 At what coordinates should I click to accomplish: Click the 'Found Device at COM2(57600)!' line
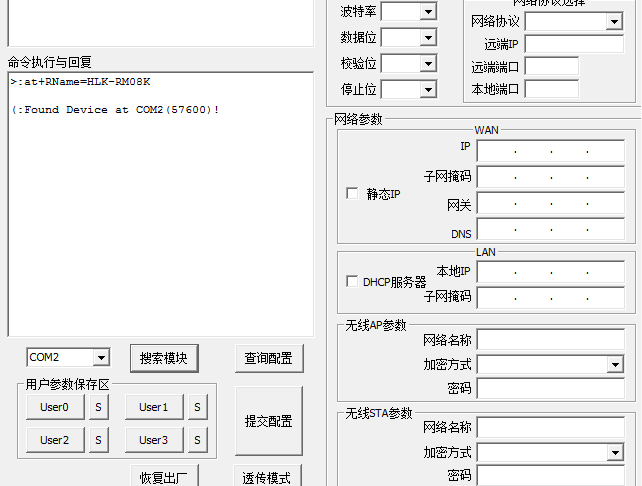coord(115,110)
